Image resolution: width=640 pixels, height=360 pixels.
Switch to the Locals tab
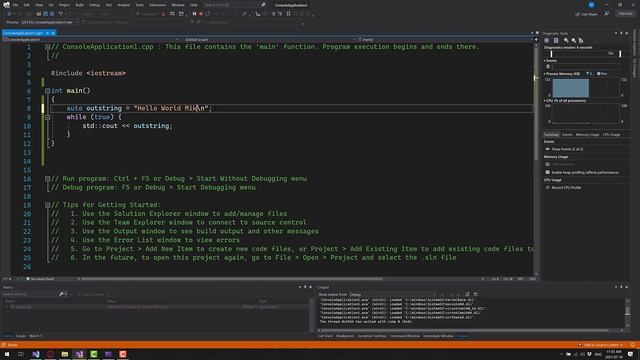pyautogui.click(x=21, y=336)
